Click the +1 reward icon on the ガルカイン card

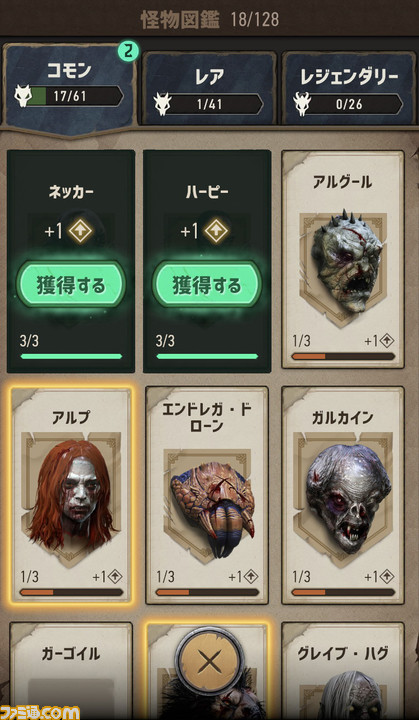point(386,576)
